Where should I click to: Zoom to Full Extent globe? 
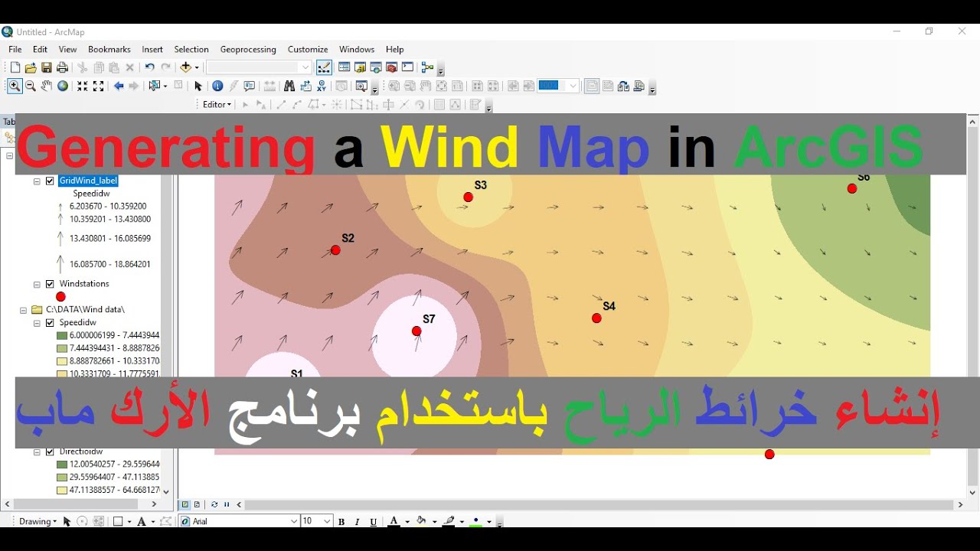pos(63,86)
